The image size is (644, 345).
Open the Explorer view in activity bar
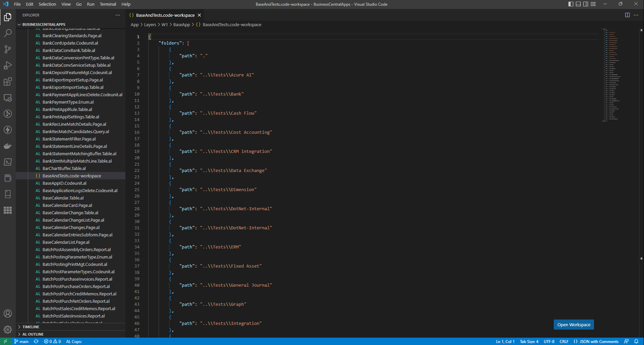click(x=8, y=17)
